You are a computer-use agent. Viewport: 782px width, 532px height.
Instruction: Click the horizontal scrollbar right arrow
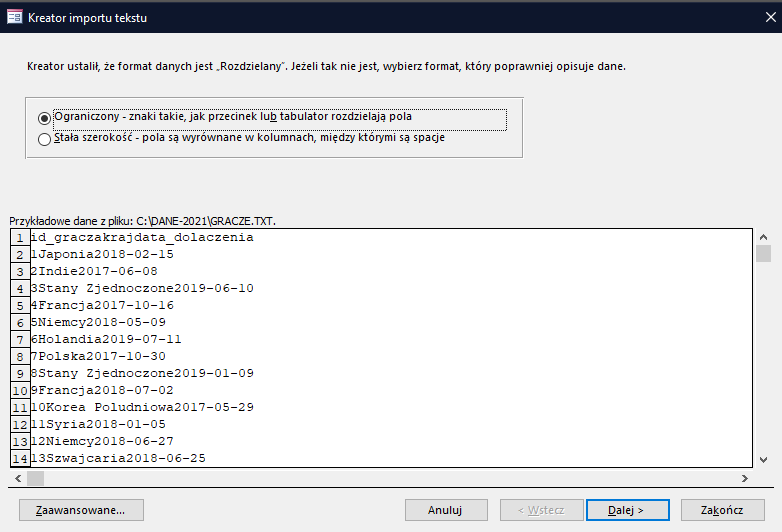pyautogui.click(x=745, y=478)
